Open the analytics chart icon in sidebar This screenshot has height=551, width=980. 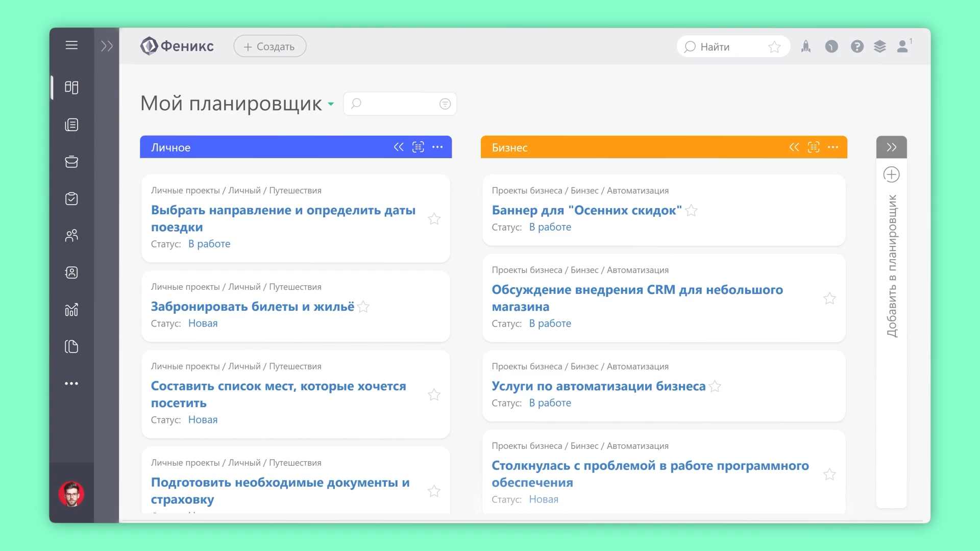71,310
